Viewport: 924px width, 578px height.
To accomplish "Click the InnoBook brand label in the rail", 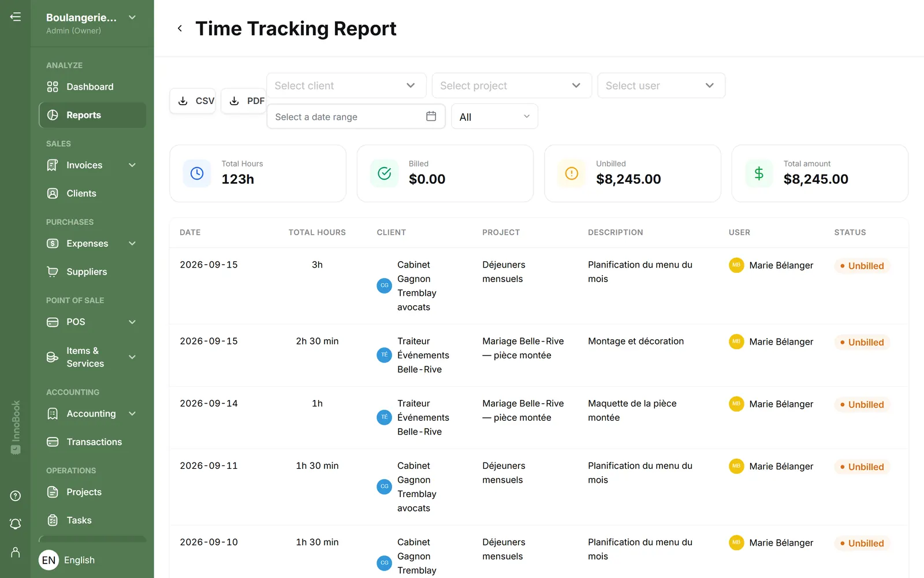I will coord(16,427).
